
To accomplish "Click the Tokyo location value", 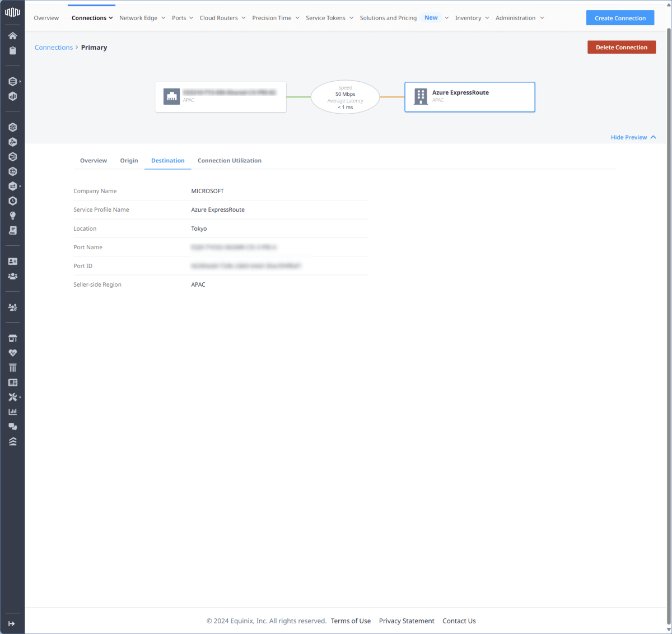I will coord(199,229).
